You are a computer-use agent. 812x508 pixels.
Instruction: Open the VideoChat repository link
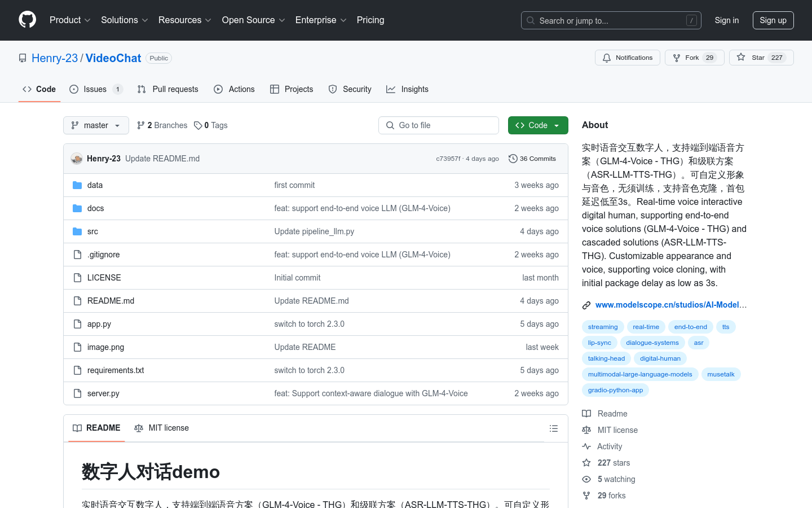tap(113, 58)
